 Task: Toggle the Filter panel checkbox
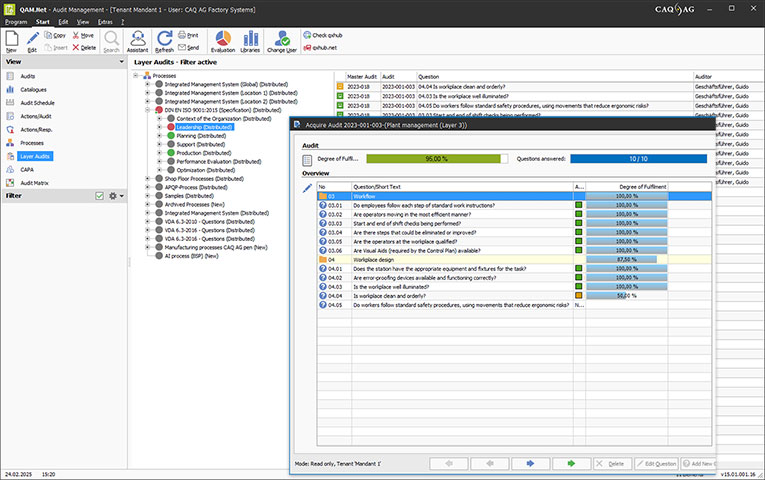99,196
